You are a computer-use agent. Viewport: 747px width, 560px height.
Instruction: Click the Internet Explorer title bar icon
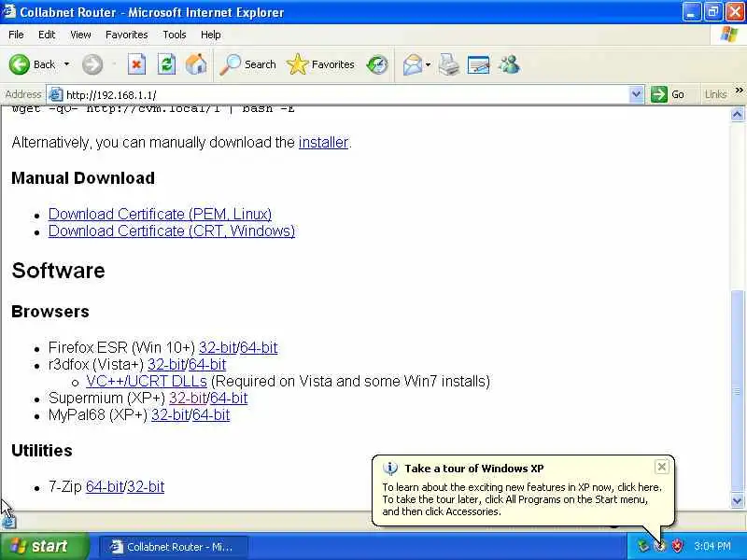tap(9, 11)
